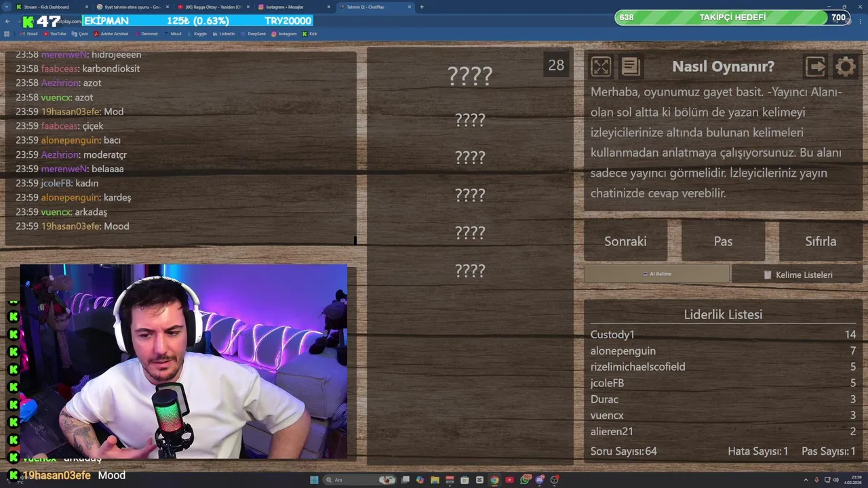Select alieren21 in the leaderboard
Image resolution: width=868 pixels, height=488 pixels.
(612, 431)
